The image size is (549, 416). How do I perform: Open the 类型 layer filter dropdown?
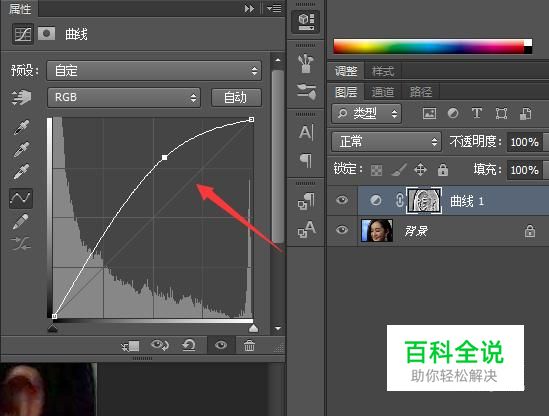(367, 113)
